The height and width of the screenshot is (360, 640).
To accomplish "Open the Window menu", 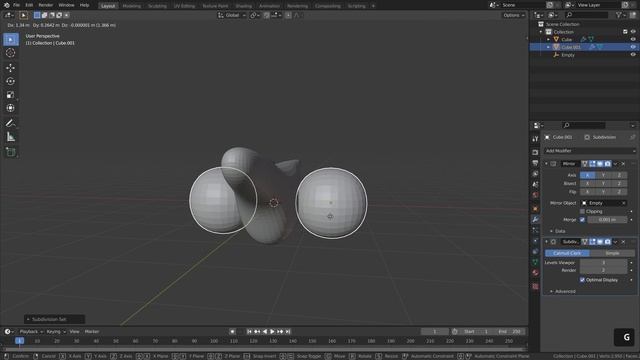I will click(x=66, y=5).
